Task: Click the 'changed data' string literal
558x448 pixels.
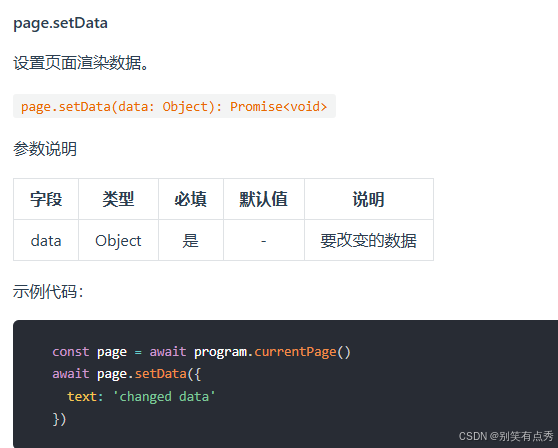Action: [x=164, y=396]
